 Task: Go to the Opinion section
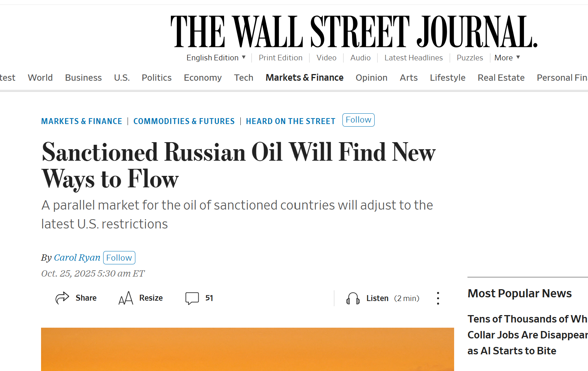371,78
